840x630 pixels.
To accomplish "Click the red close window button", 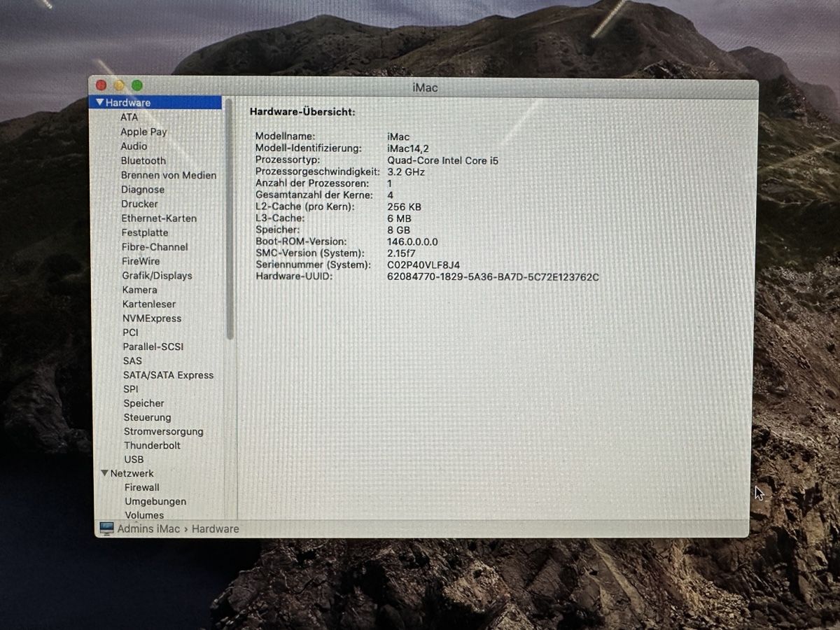I will point(101,85).
